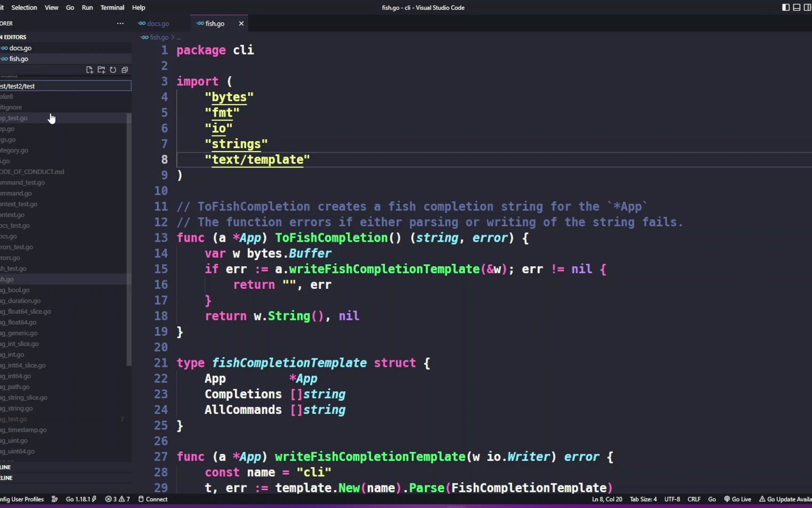
Task: Click the breadcrumb ellipsis after fish.go
Action: [179, 37]
